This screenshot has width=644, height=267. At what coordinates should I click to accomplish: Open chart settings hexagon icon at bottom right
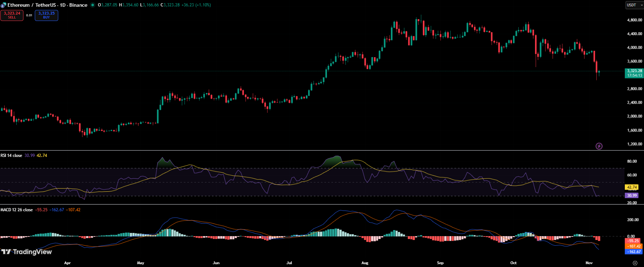click(635, 263)
